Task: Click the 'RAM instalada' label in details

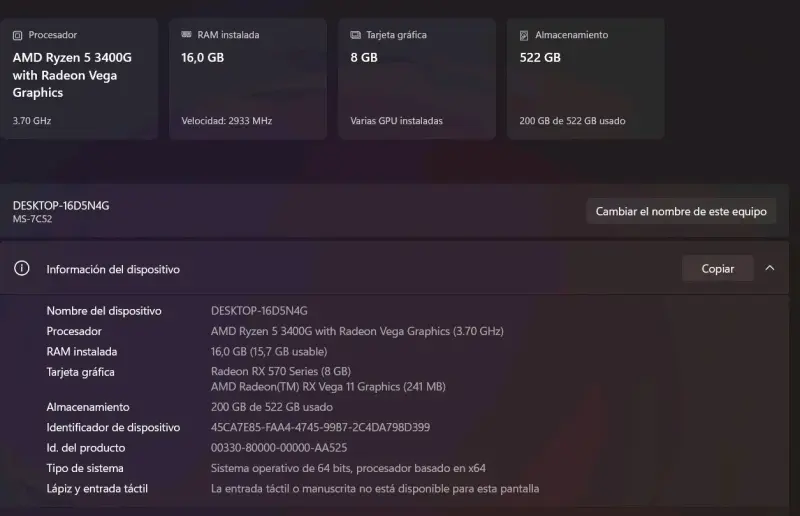Action: click(82, 352)
